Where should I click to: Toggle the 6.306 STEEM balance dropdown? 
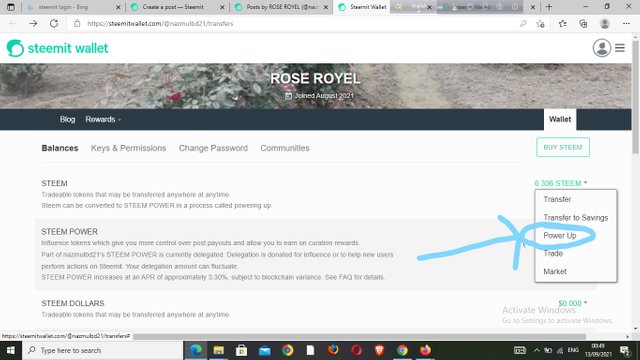(x=560, y=183)
